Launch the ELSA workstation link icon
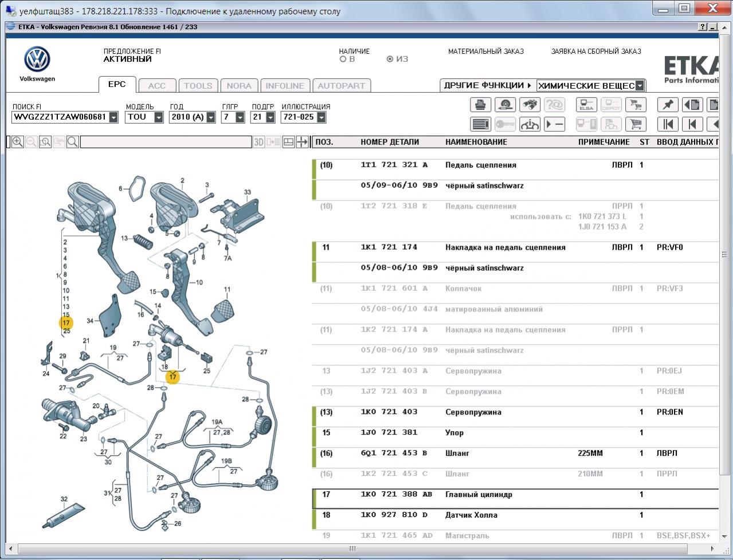This screenshot has width=733, height=560. pos(586,105)
